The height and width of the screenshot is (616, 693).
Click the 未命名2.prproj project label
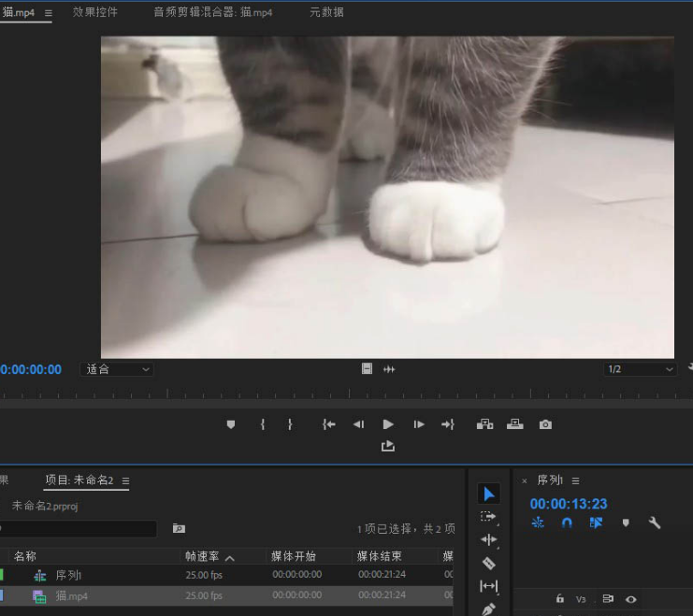(45, 506)
